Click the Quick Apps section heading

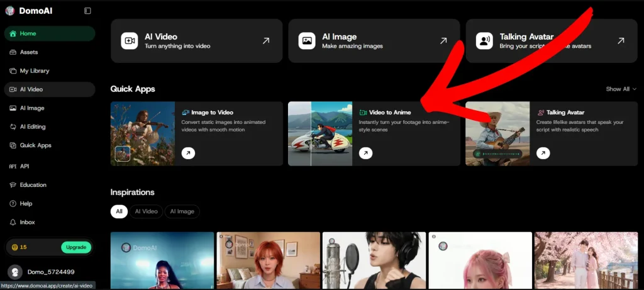click(x=133, y=89)
